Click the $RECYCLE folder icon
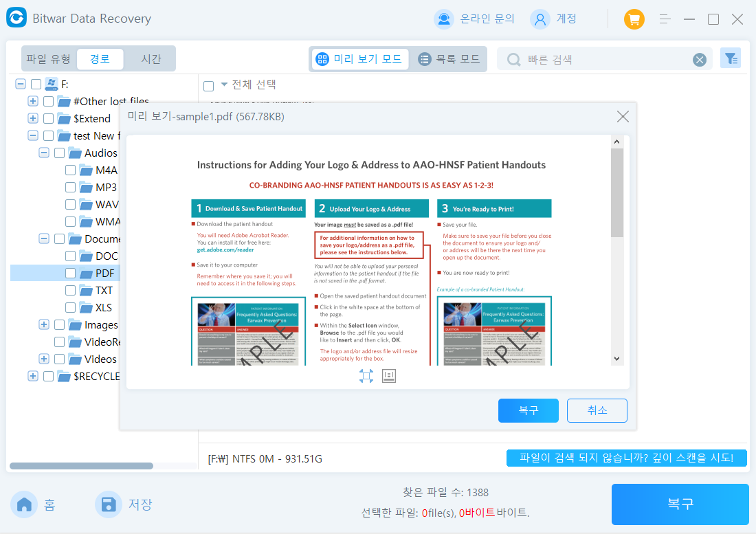 (x=64, y=377)
